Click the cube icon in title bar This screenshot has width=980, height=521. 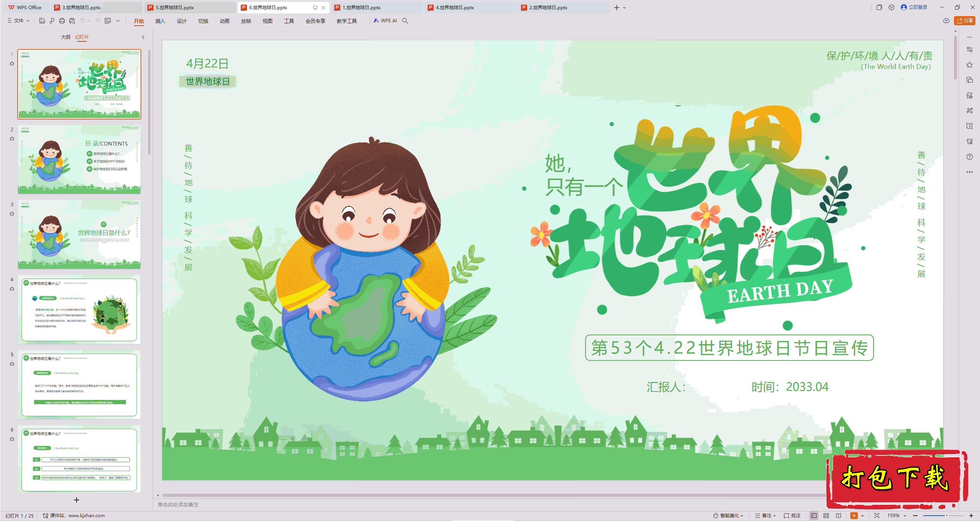click(892, 7)
